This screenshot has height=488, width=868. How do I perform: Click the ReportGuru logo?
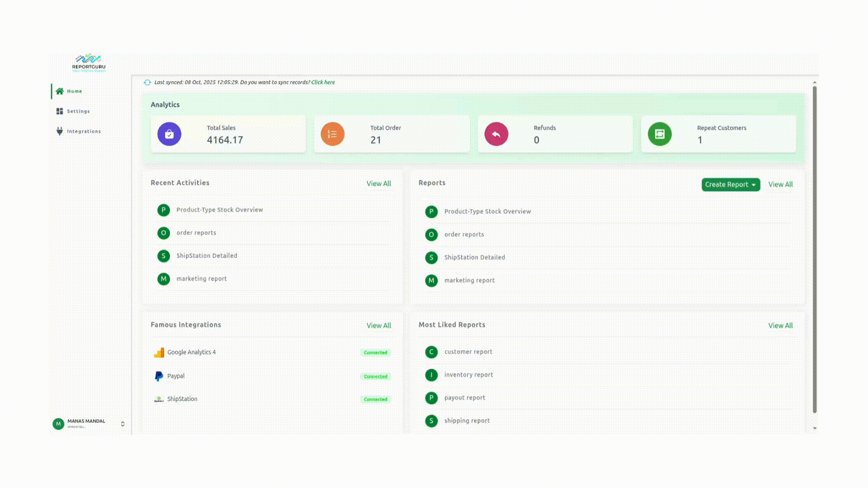89,63
